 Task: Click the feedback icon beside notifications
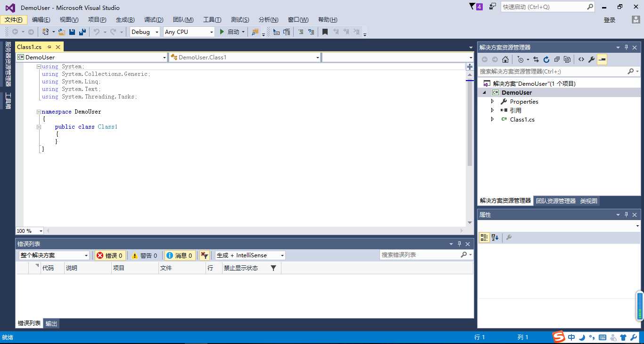coord(493,7)
